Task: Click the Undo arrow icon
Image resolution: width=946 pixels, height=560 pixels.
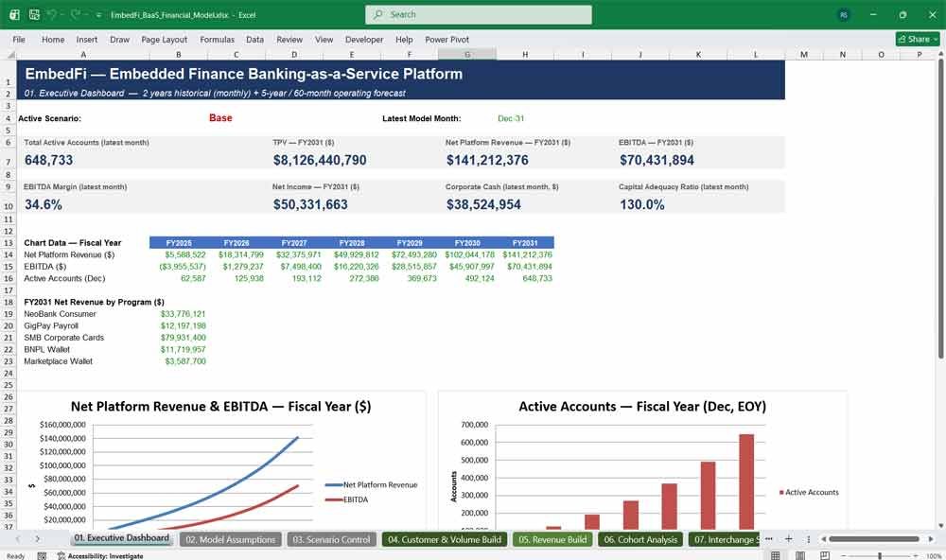Action: [52, 14]
